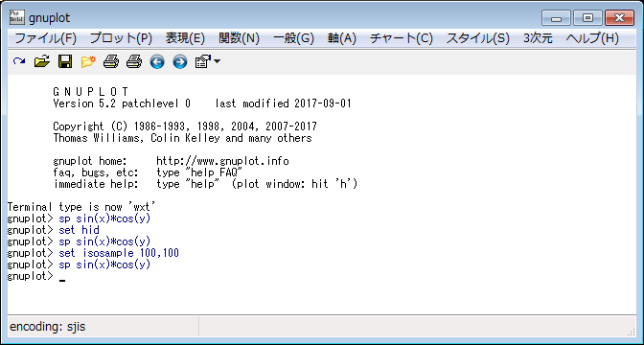Click the 'Terminal type is now 'wxt'' line
The height and width of the screenshot is (345, 644).
[82, 207]
